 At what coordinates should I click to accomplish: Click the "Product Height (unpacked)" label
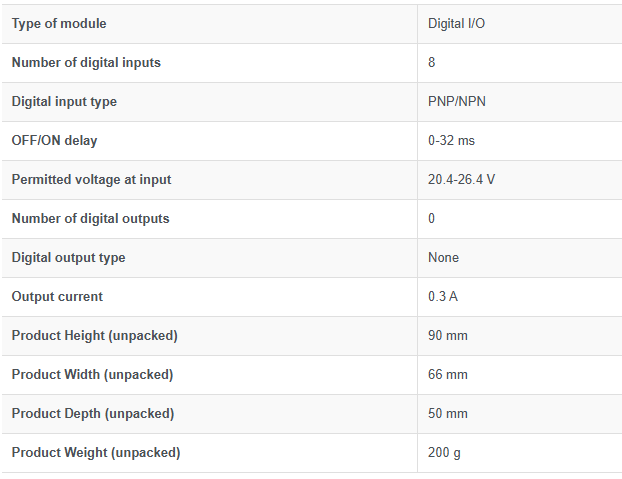(x=94, y=335)
